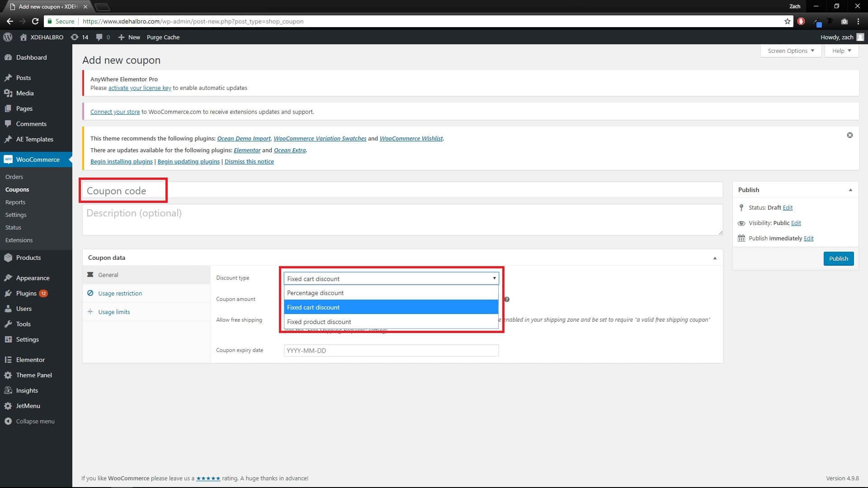Click the Coupon code input field
This screenshot has height=488, width=868.
pyautogui.click(x=402, y=190)
